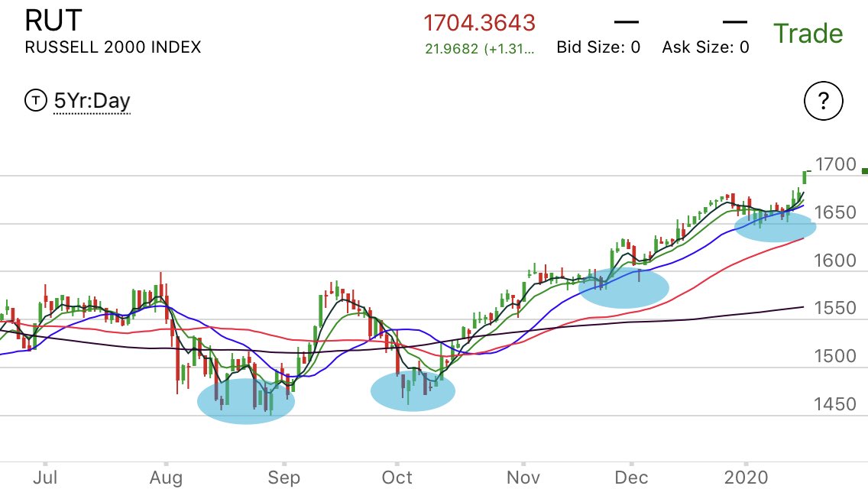Open the 5Yr:Day timeframe selector
This screenshot has height=489, width=868.
92,102
